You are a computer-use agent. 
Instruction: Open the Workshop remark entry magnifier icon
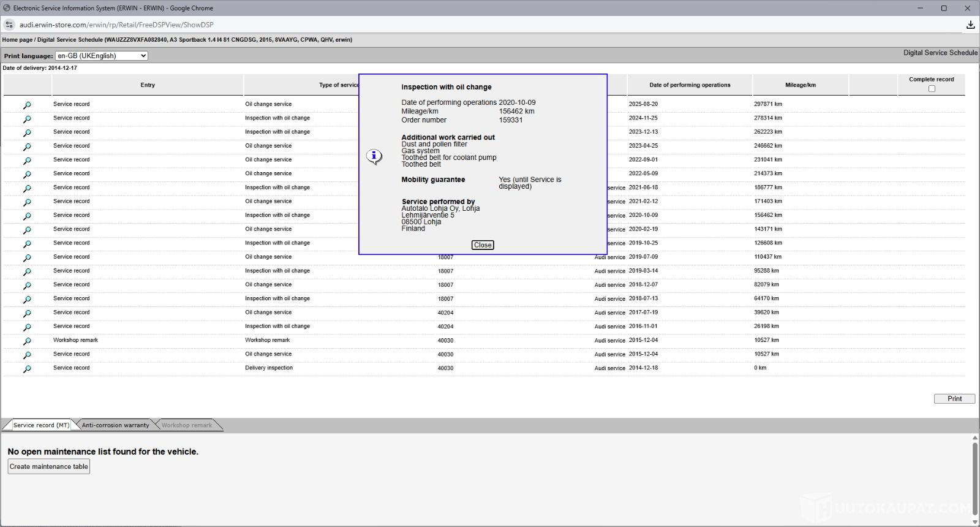click(x=27, y=341)
